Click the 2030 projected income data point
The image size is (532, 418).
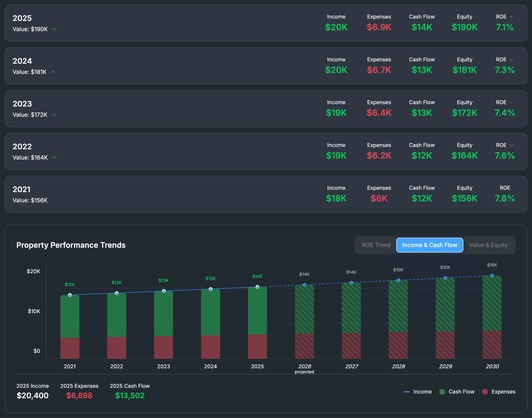[x=492, y=276]
